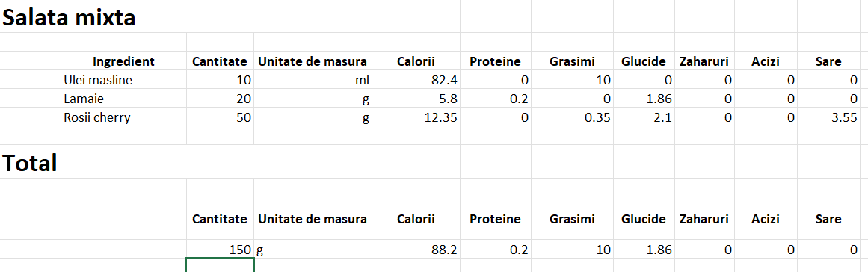Select the Rosii cherry glucide value 2.1
Image resolution: width=868 pixels, height=272 pixels.
[644, 117]
